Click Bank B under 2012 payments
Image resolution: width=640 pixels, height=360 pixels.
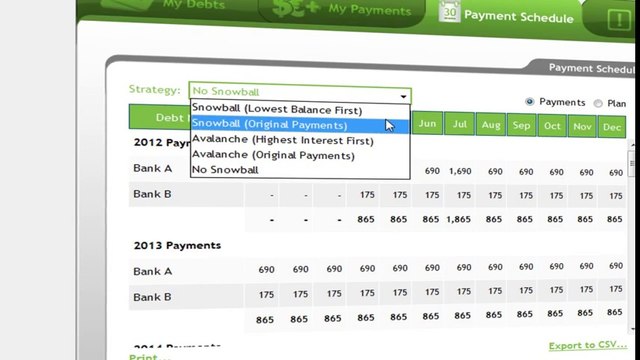[x=152, y=194]
